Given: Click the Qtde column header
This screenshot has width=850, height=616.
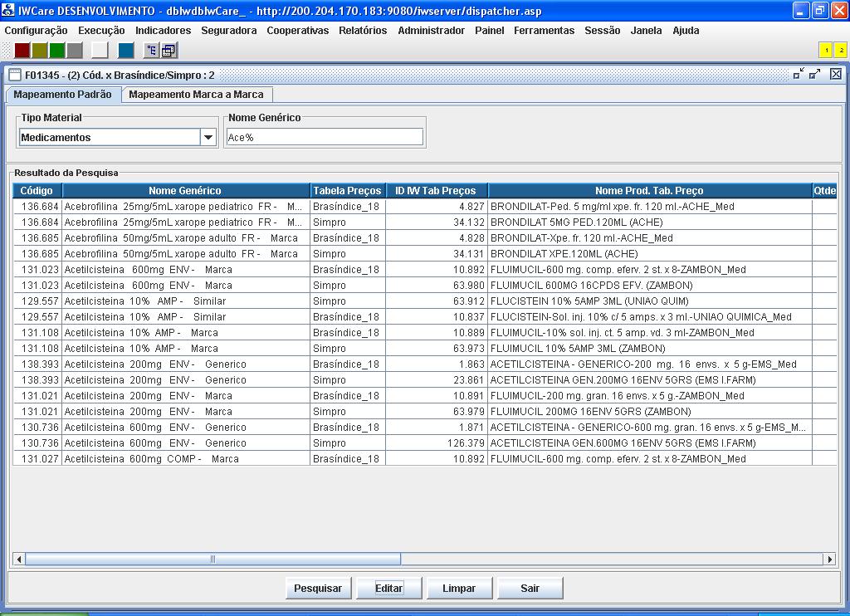Looking at the screenshot, I should tap(824, 190).
